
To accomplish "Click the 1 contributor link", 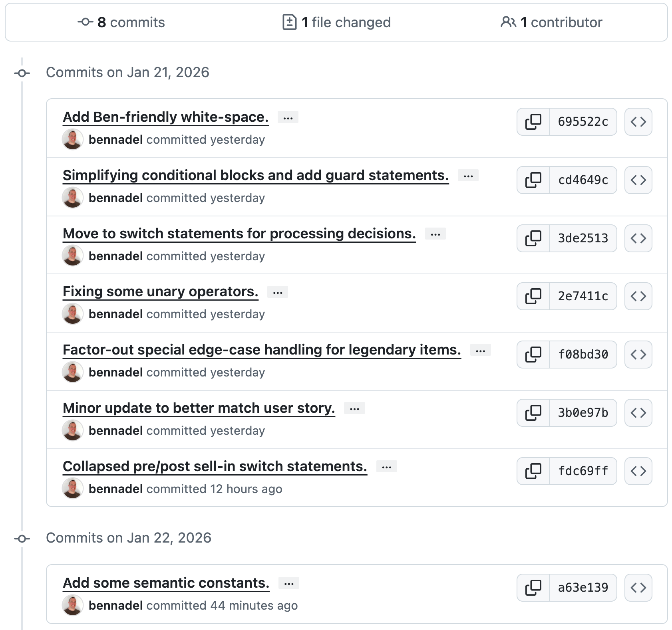I will click(x=553, y=22).
